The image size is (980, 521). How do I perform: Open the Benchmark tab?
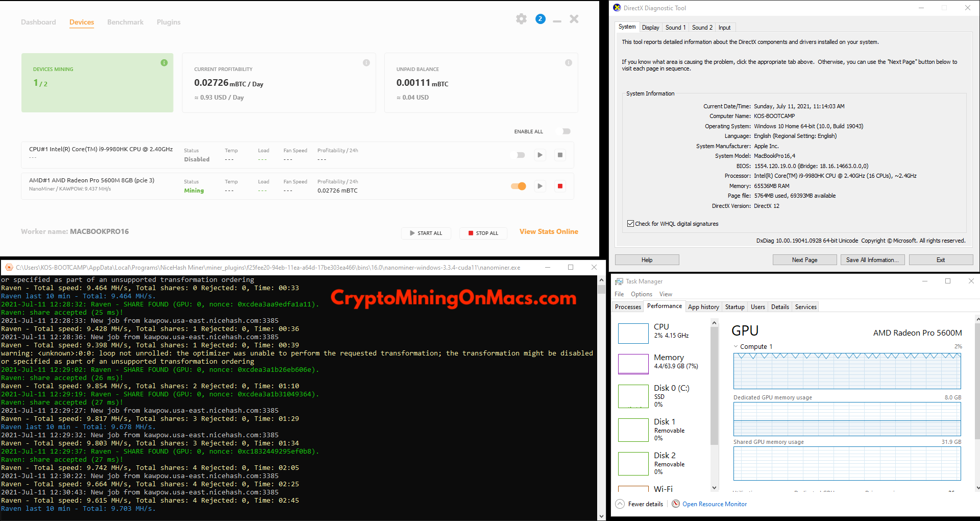tap(125, 22)
